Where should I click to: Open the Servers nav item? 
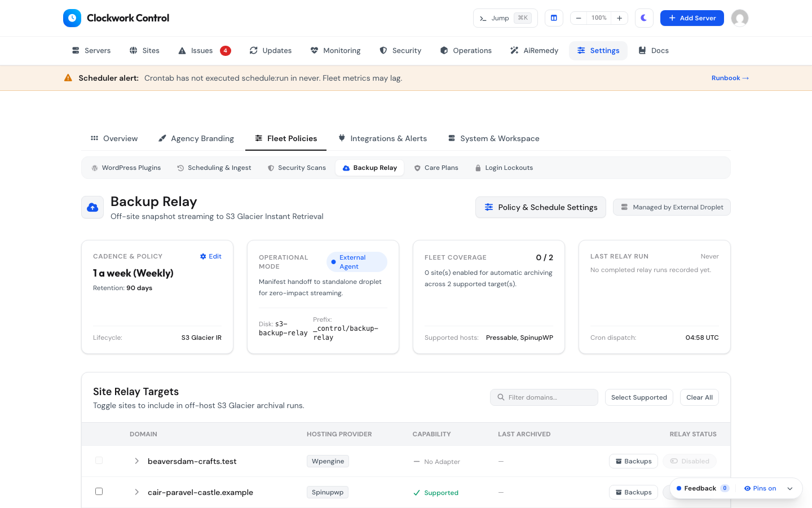coord(91,51)
